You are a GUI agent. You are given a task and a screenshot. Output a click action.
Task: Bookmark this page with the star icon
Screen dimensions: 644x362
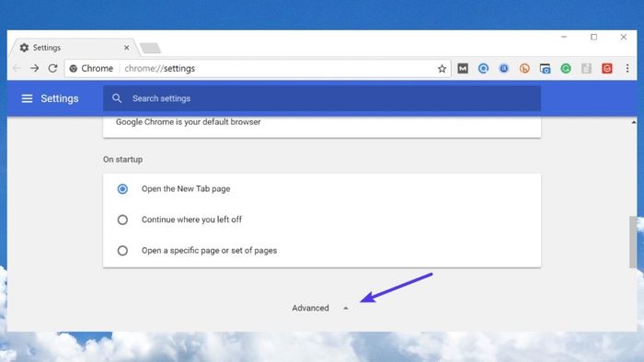(x=442, y=69)
